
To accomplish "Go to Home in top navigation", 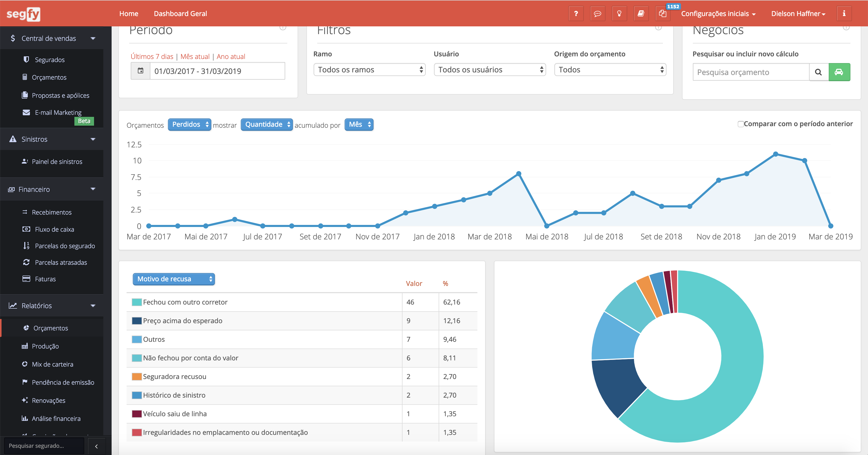I will (129, 13).
